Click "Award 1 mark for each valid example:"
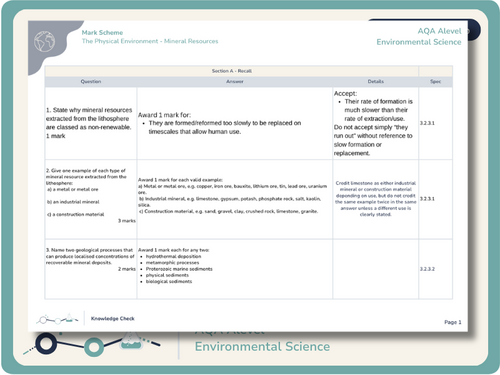This screenshot has width=500, height=375. click(x=180, y=180)
